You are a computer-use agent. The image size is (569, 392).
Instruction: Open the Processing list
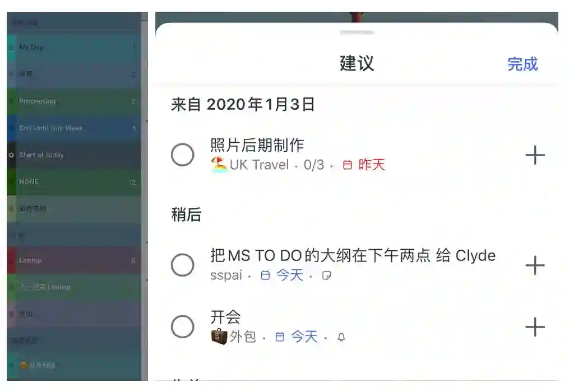pyautogui.click(x=74, y=101)
